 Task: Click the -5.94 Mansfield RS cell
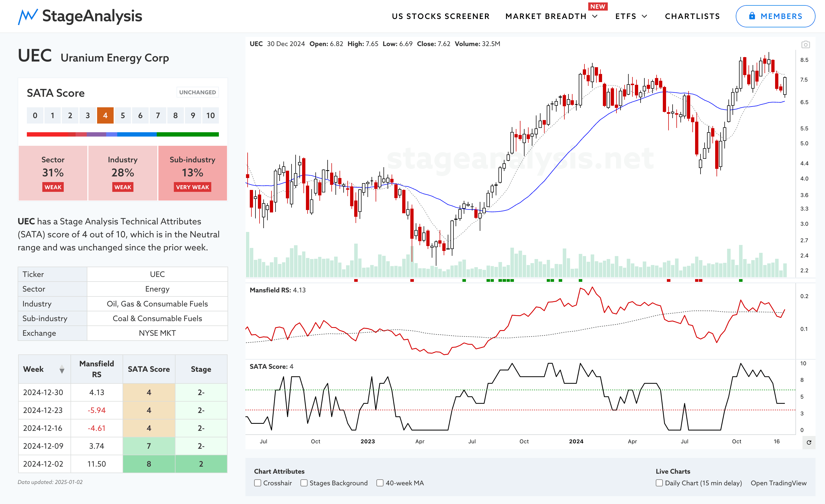(x=97, y=410)
